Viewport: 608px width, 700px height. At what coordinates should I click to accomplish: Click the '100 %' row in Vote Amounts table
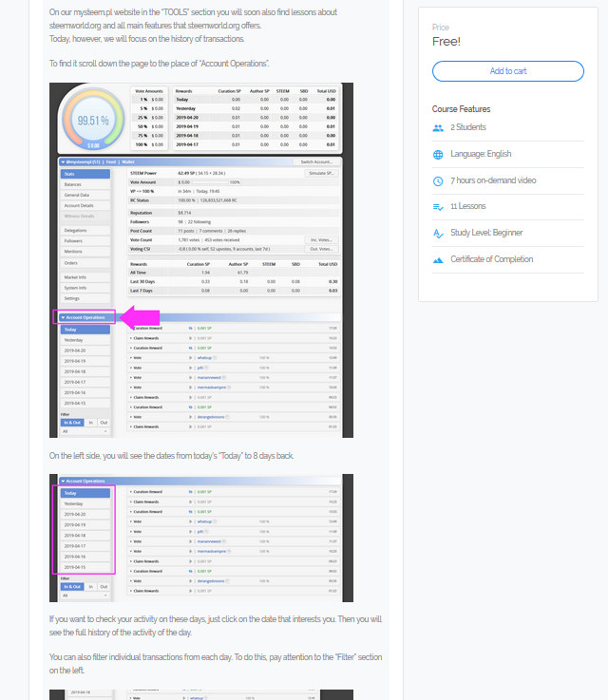[149, 144]
